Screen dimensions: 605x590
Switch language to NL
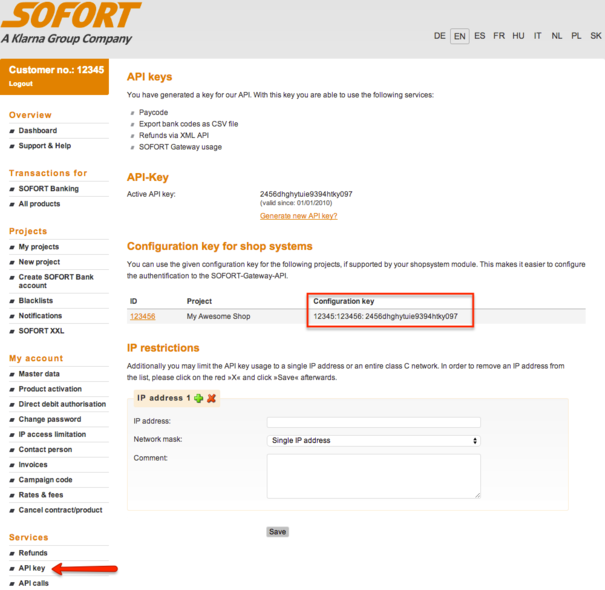556,36
